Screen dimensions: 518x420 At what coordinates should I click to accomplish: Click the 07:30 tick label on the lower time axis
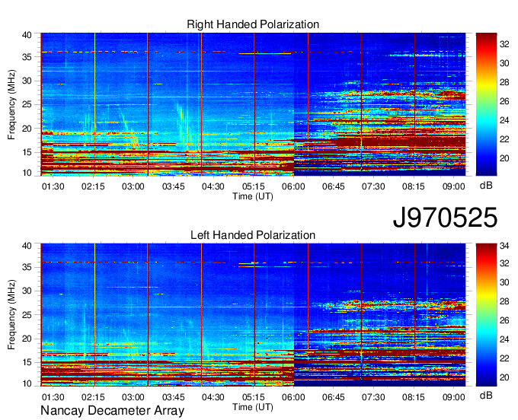click(373, 397)
